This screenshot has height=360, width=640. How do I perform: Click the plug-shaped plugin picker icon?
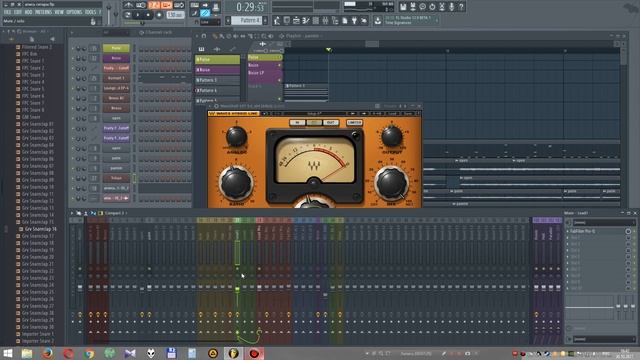[354, 20]
